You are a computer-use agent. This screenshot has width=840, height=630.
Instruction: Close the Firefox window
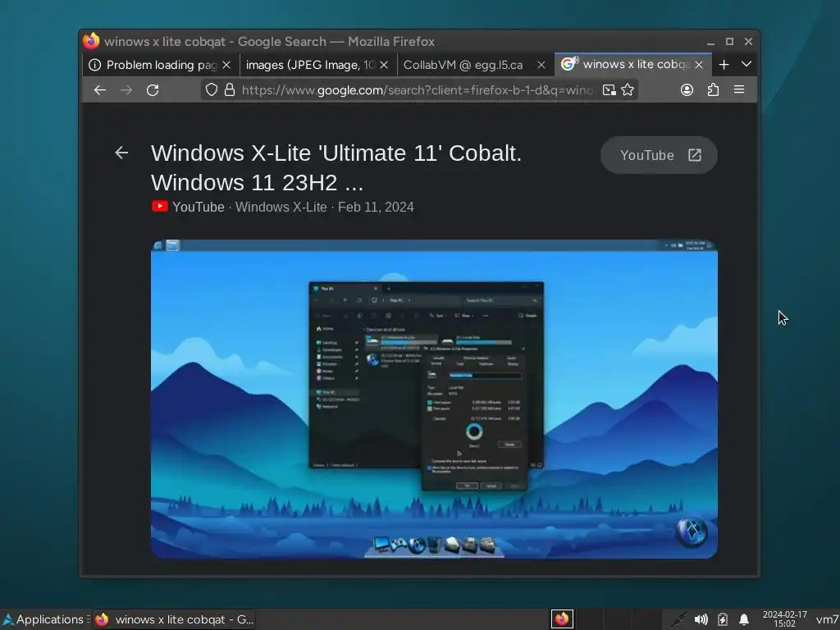pos(748,41)
